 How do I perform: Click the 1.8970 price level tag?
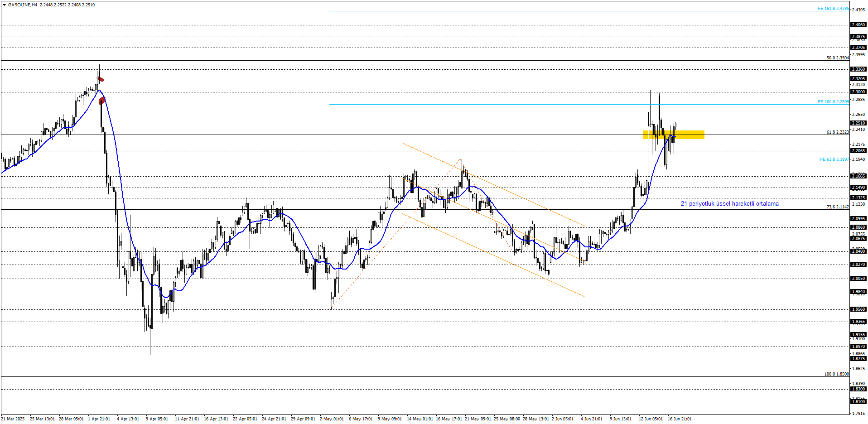tap(858, 347)
